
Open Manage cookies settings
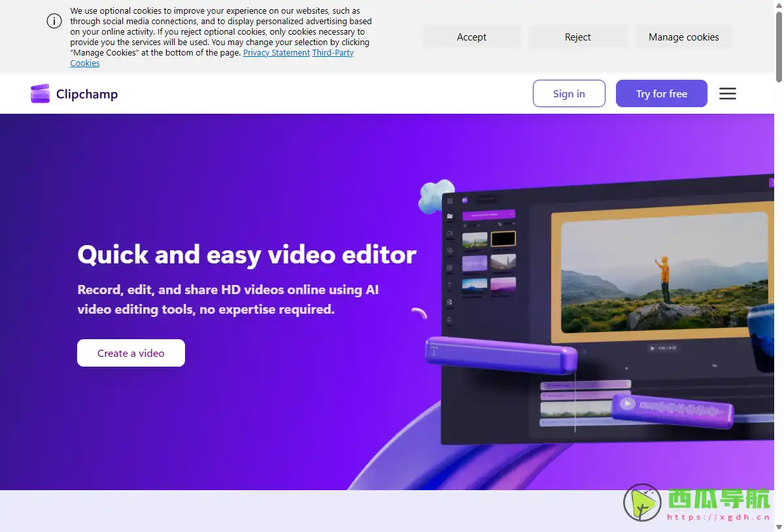point(683,37)
